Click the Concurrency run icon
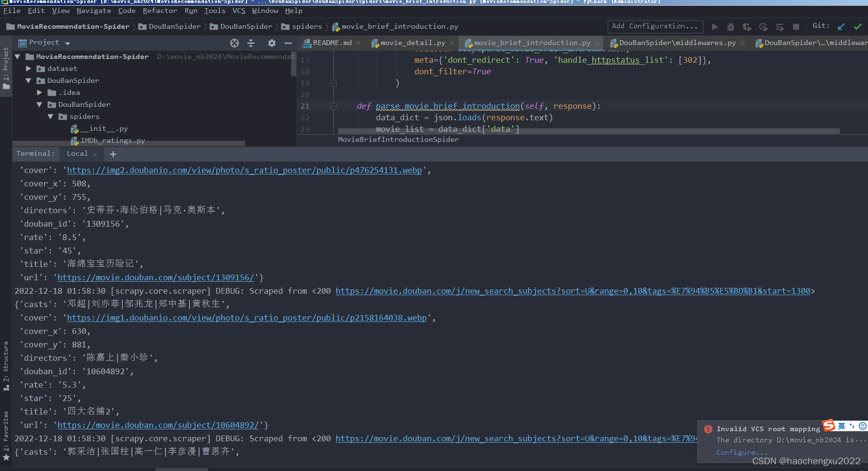The height and width of the screenshot is (471, 868). pos(780,27)
